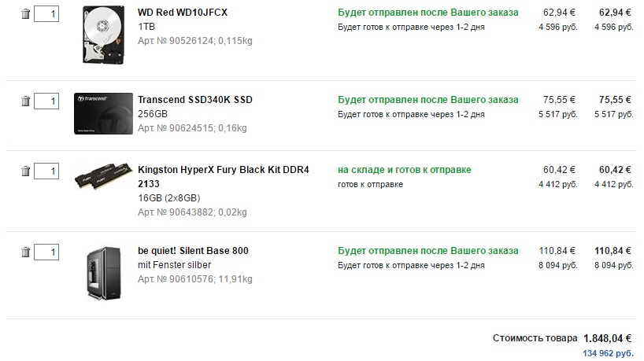Click quantity field for WD Red drive
The width and height of the screenshot is (644, 361).
pyautogui.click(x=46, y=14)
